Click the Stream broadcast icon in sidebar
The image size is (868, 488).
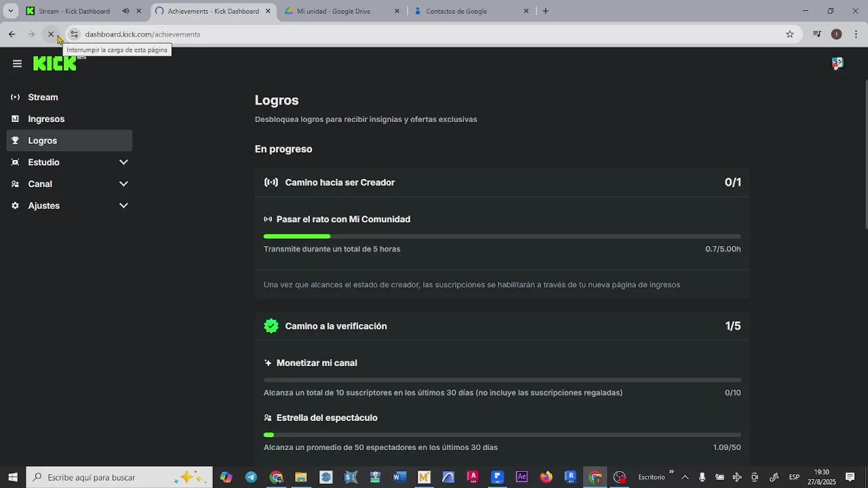point(15,97)
